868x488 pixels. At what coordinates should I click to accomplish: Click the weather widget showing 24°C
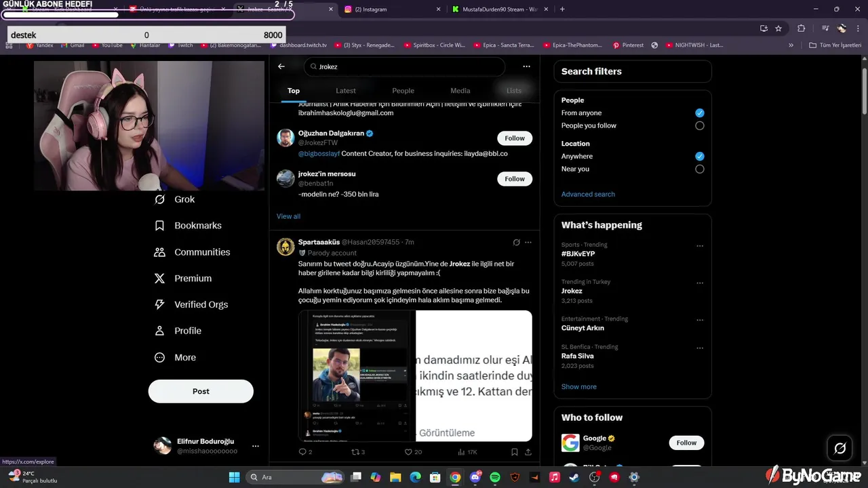[x=33, y=477]
